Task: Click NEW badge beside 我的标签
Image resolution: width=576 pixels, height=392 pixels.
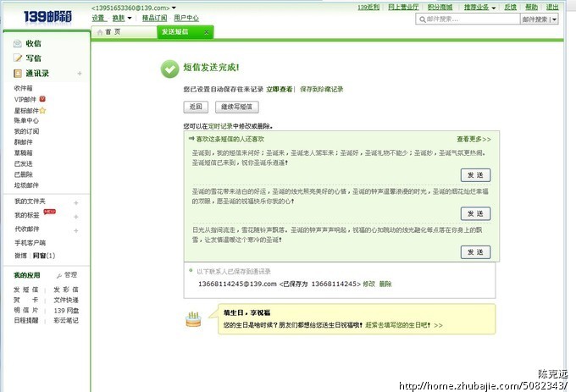Action: (x=50, y=212)
